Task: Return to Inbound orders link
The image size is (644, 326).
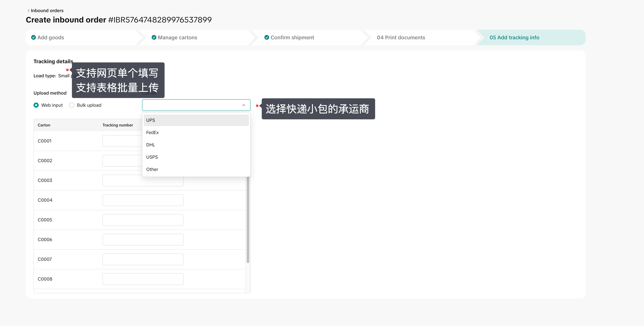Action: (x=47, y=11)
